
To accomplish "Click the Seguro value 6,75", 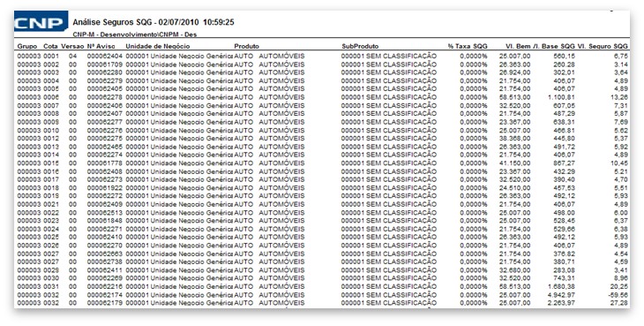I will [x=620, y=56].
